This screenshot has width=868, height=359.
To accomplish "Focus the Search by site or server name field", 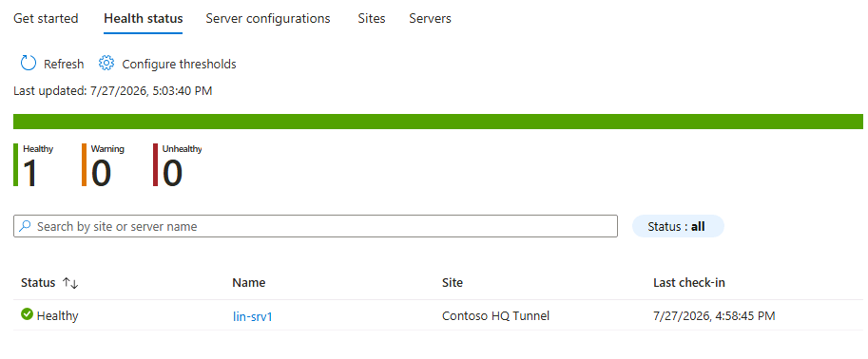I will (316, 226).
